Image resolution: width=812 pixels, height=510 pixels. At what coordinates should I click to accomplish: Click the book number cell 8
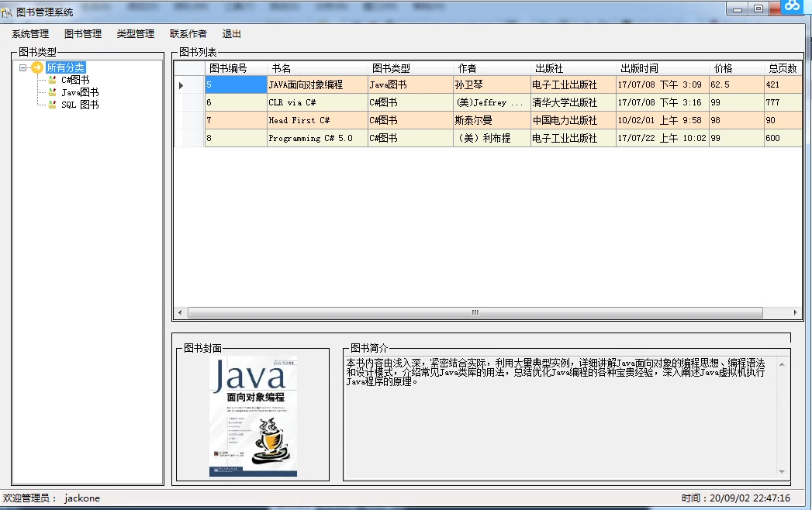(236, 138)
